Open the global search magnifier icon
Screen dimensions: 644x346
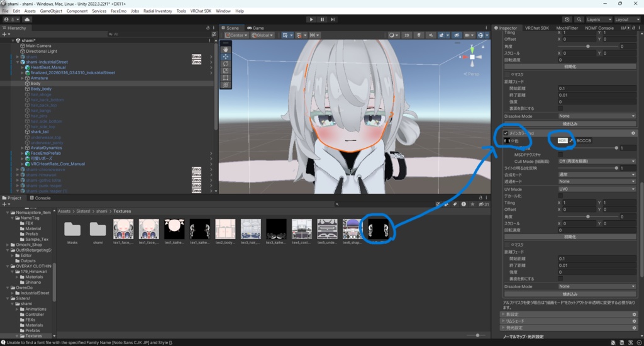click(x=579, y=20)
